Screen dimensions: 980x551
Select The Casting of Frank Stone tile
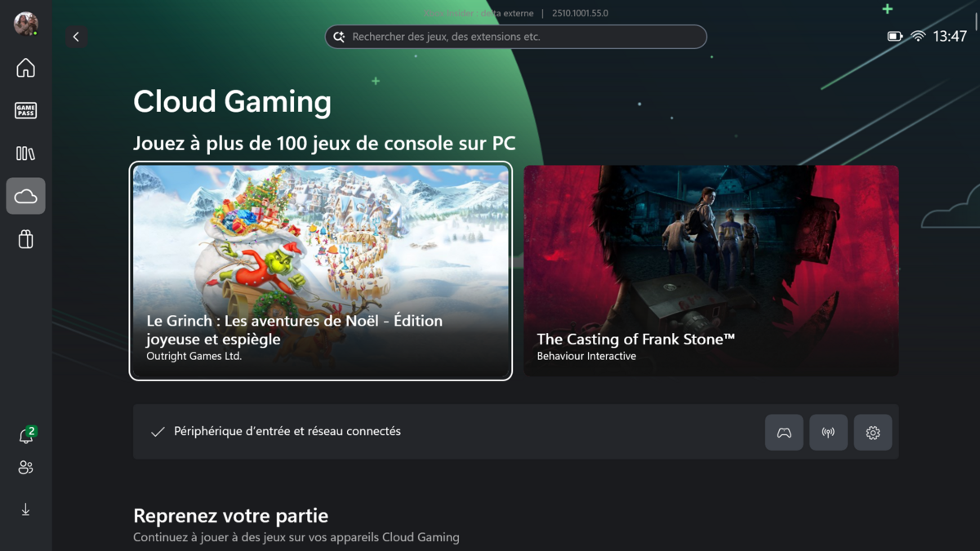pyautogui.click(x=711, y=271)
